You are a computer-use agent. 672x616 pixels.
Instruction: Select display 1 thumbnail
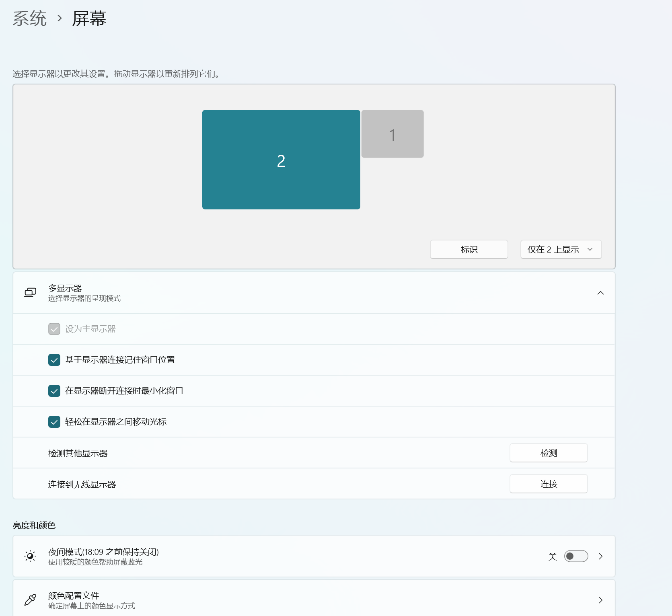tap(393, 134)
